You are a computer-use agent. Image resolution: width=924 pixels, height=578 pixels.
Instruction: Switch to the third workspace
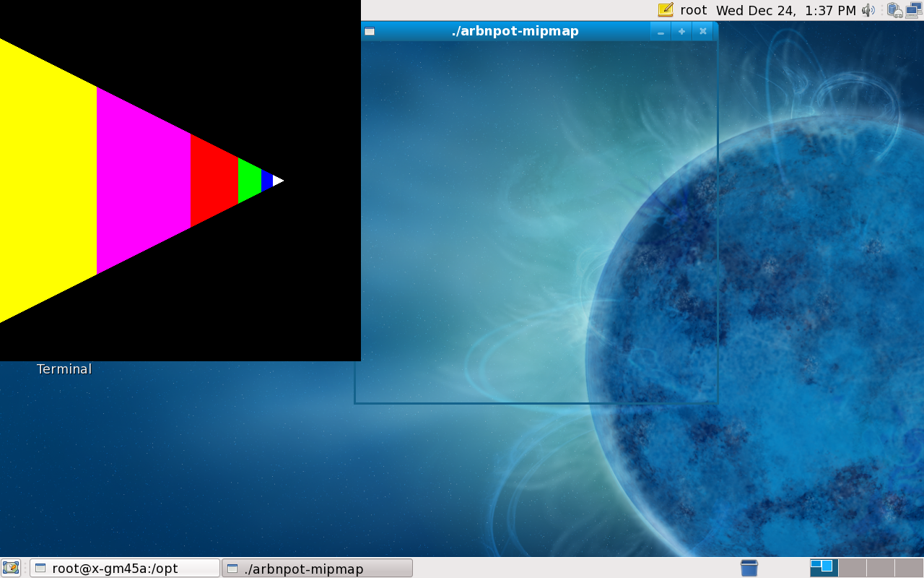tap(880, 568)
